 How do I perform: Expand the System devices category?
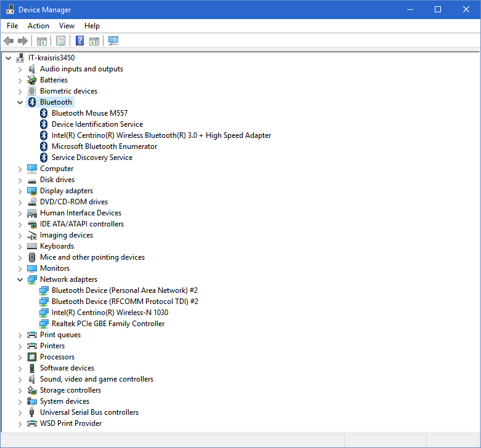pyautogui.click(x=20, y=402)
